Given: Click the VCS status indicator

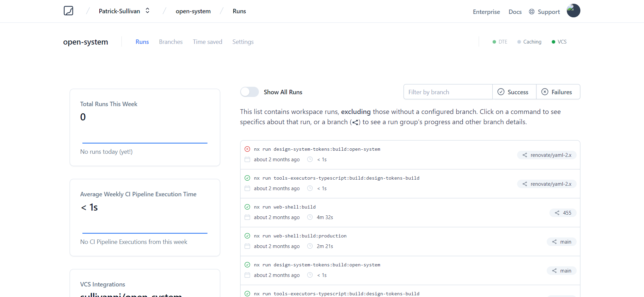Looking at the screenshot, I should [x=559, y=42].
